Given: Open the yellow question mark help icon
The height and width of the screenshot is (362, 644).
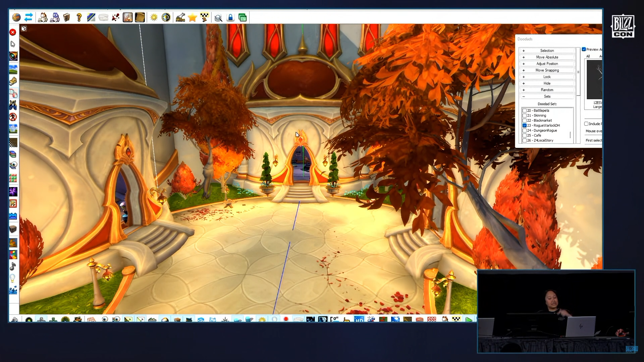Looking at the screenshot, I should point(79,17).
